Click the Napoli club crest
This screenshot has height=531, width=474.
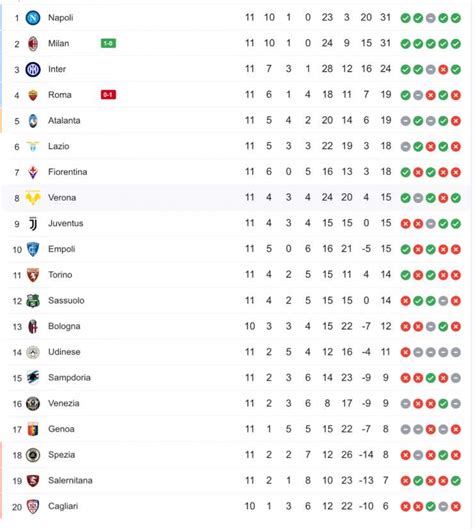(33, 18)
